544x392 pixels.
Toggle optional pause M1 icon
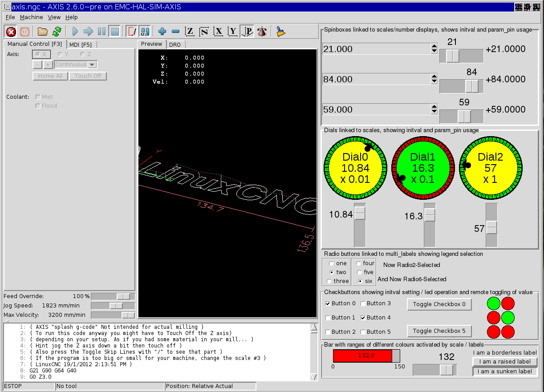tap(145, 32)
